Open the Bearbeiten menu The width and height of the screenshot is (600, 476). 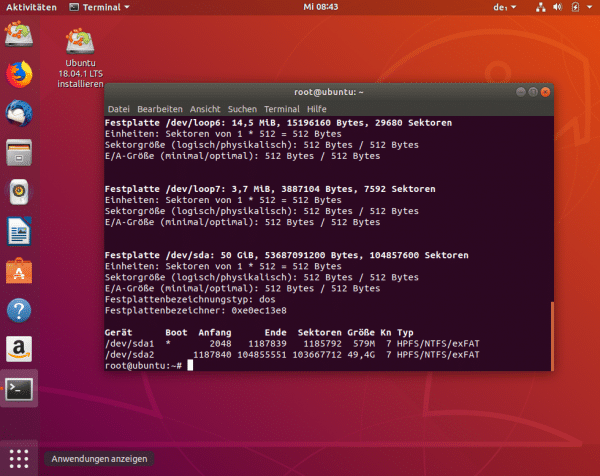coord(159,108)
